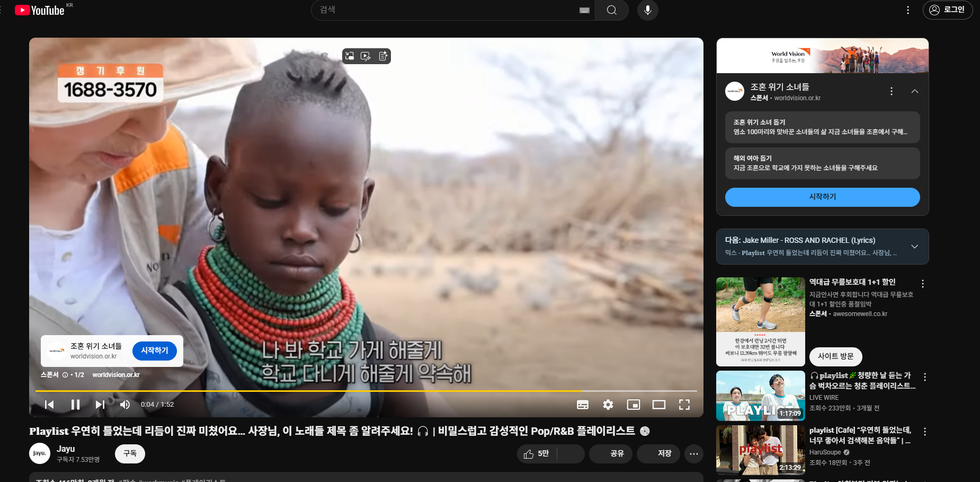Click the 구독 subscribe button
Screen dimensions: 980x482
[130, 454]
